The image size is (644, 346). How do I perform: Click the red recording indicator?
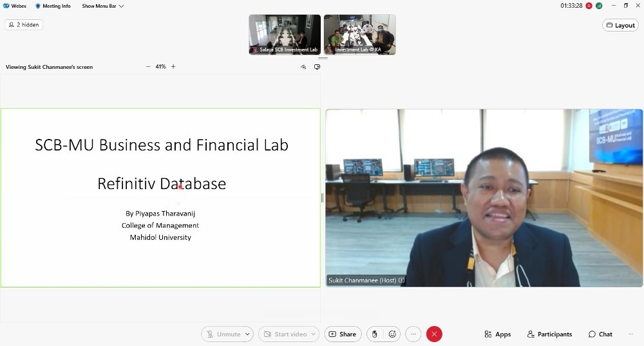click(589, 6)
